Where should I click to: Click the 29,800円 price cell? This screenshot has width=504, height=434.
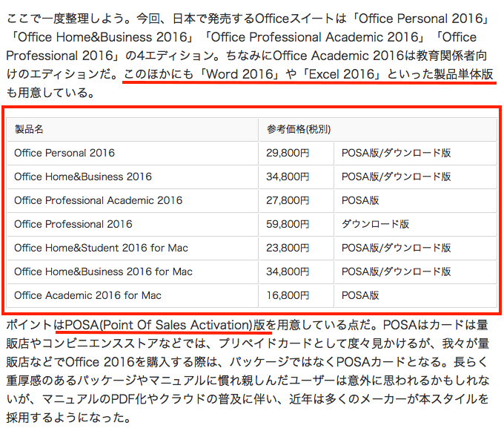(296, 153)
